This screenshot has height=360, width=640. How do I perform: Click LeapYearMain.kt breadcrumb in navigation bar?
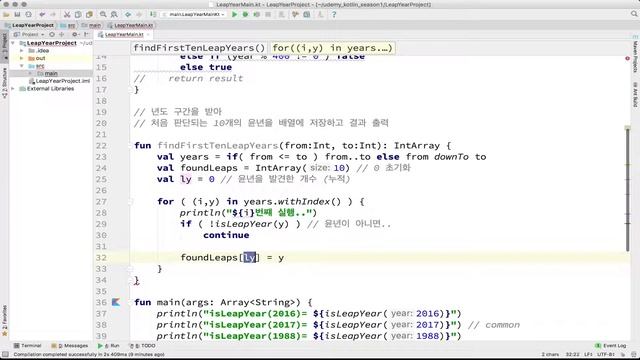(130, 25)
